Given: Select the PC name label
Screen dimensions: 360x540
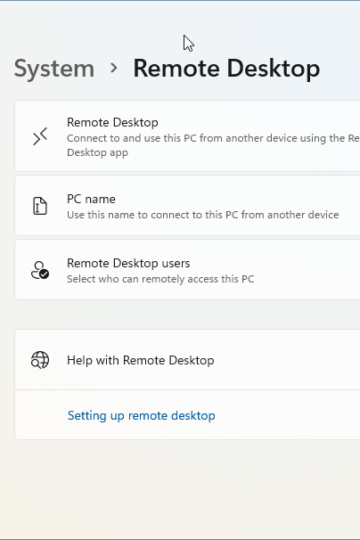Looking at the screenshot, I should [x=91, y=199].
